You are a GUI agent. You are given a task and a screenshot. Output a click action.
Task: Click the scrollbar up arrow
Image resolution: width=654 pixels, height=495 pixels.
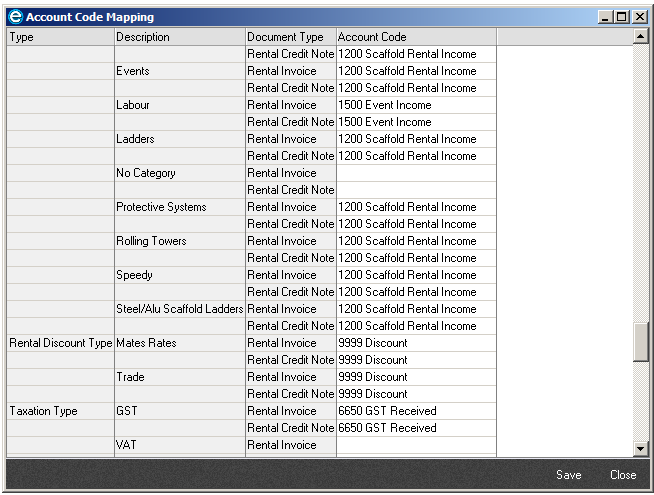[641, 36]
